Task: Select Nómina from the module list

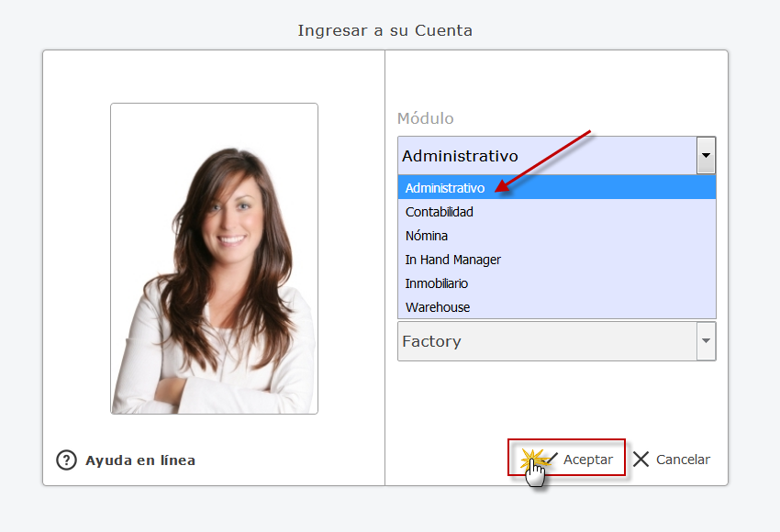Action: click(x=557, y=236)
